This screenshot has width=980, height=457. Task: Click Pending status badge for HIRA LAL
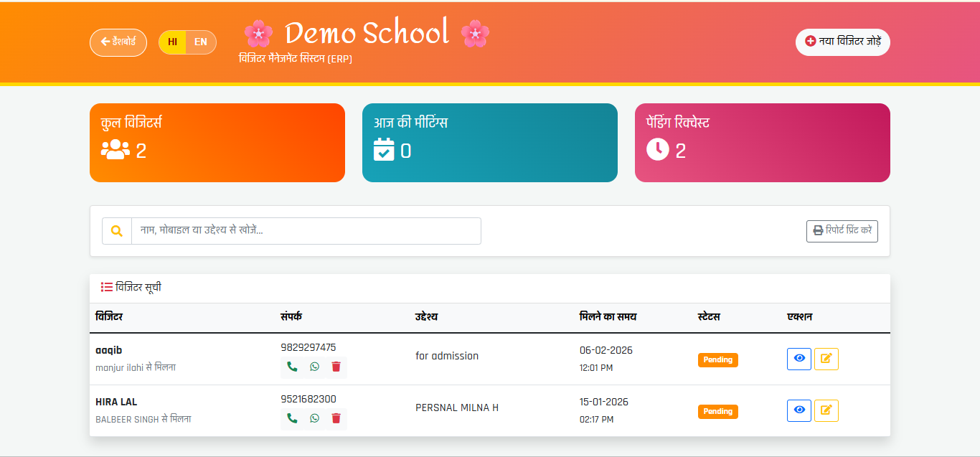[x=718, y=411]
